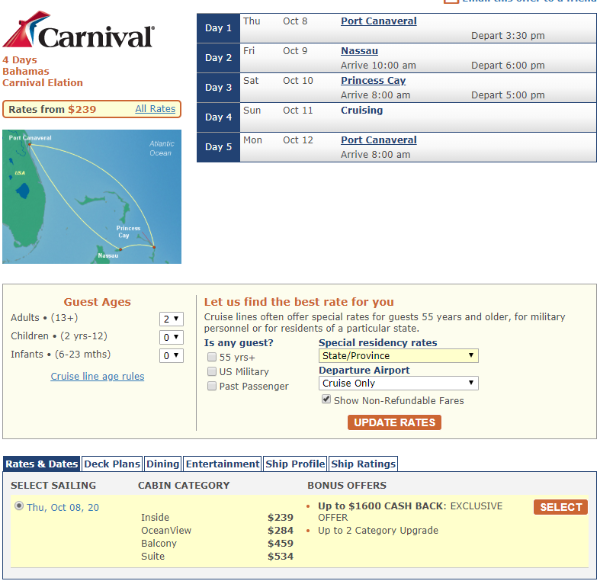Check the 55 yrs+ checkbox
Image resolution: width=600 pixels, height=581 pixels.
(x=212, y=357)
